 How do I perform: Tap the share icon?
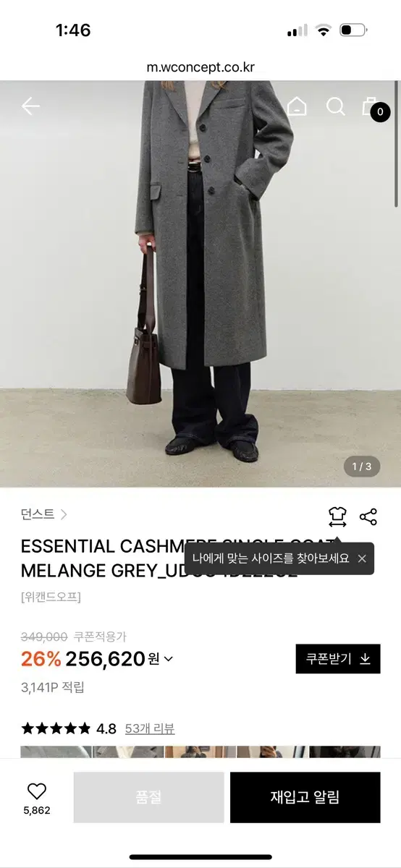coord(368,516)
